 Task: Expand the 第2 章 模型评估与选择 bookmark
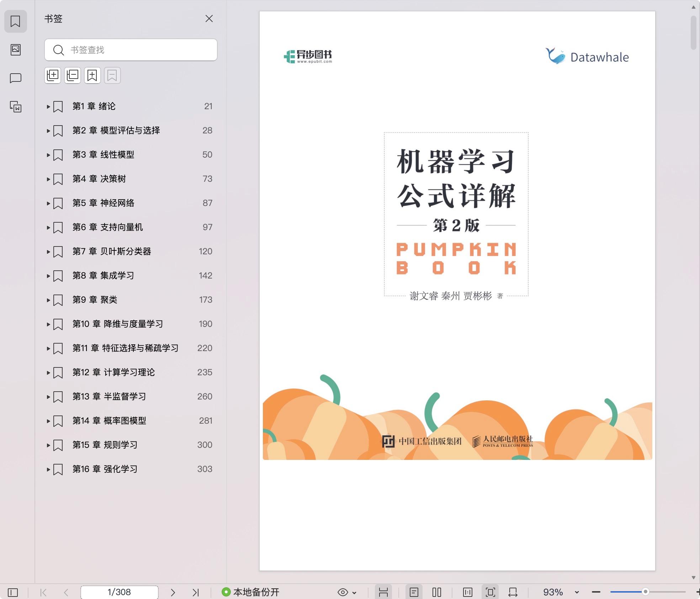[48, 131]
